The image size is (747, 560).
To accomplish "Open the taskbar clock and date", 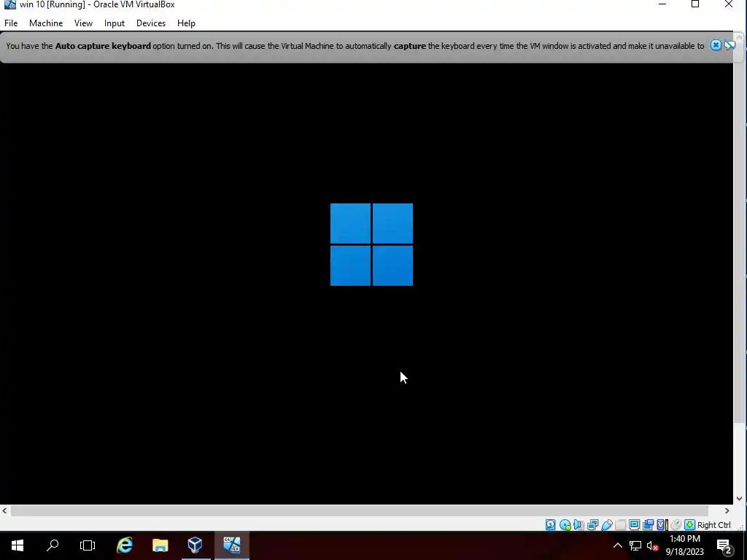I will (684, 545).
